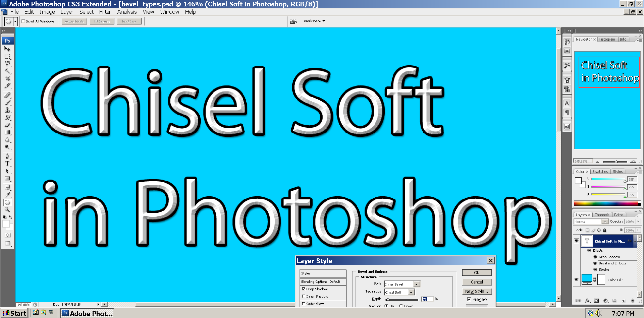
Task: Uncheck Drop Shadow in Layer Style
Action: (303, 289)
